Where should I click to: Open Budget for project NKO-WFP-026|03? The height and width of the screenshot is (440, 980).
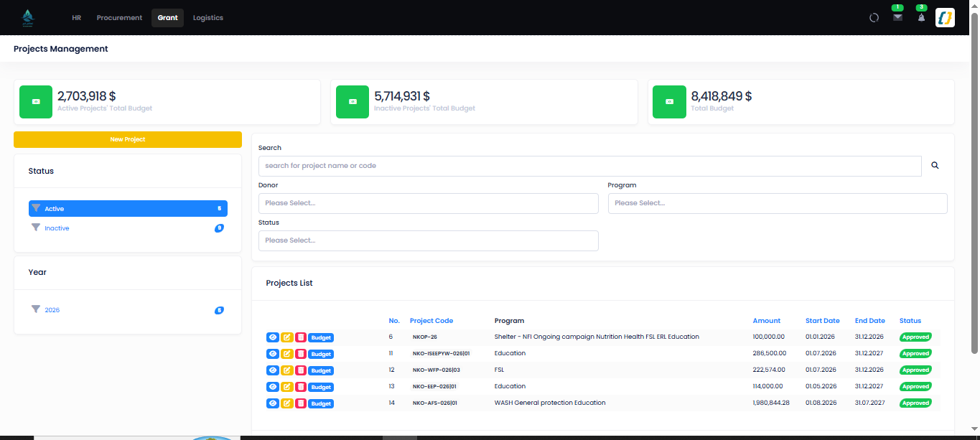click(x=321, y=370)
